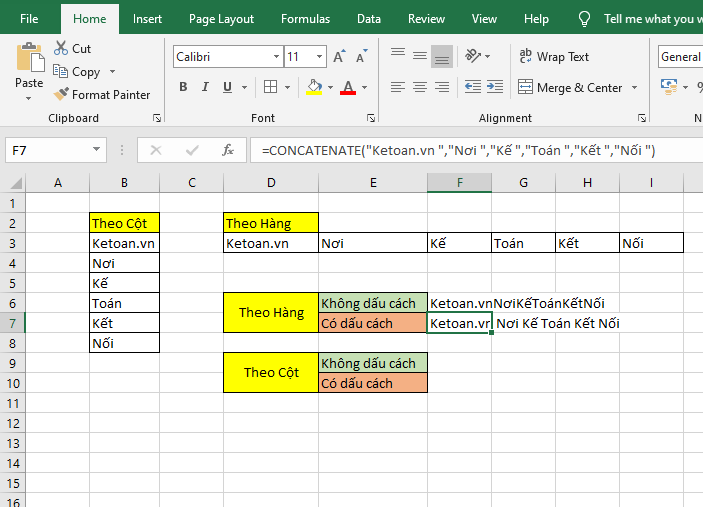The image size is (703, 507).
Task: Open the Page Layout tab
Action: pos(221,19)
